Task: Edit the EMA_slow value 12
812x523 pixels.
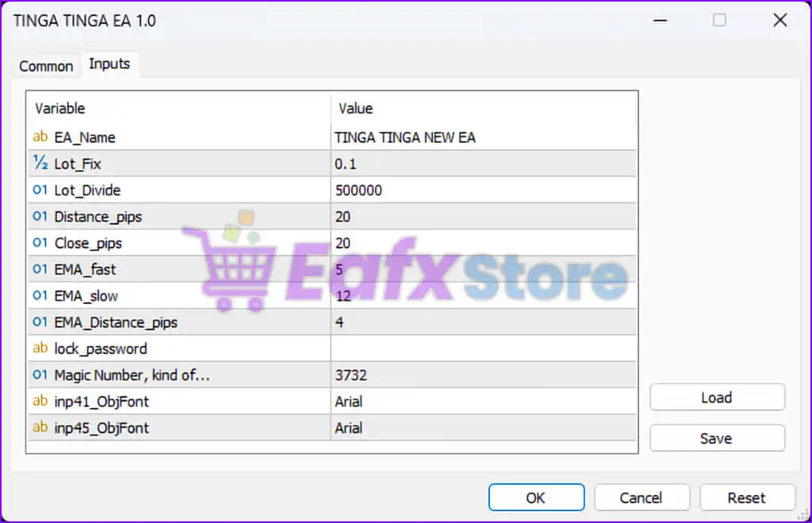Action: (x=484, y=296)
